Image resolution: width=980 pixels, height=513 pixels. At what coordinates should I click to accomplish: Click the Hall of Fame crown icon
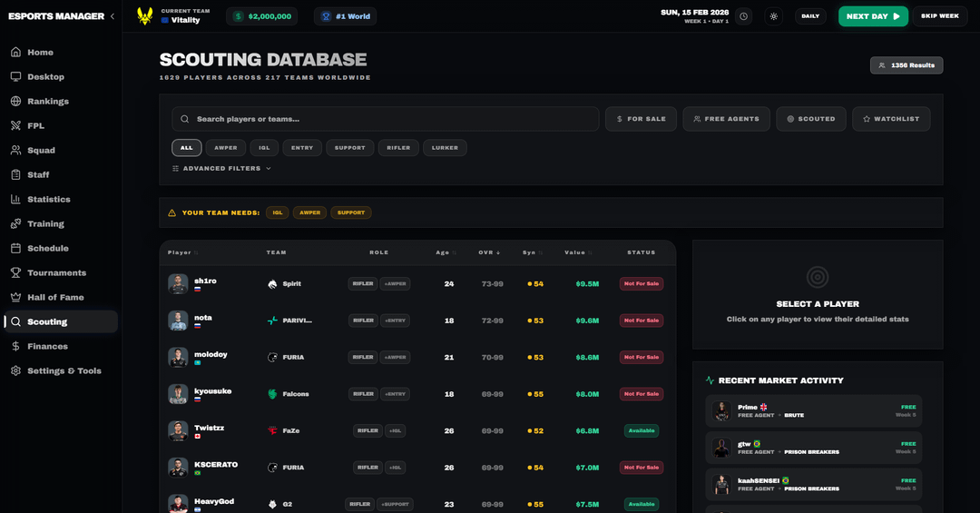(x=16, y=297)
